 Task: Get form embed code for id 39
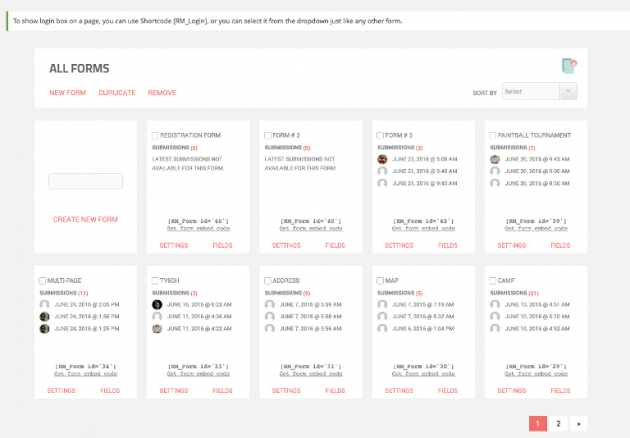[x=536, y=229]
